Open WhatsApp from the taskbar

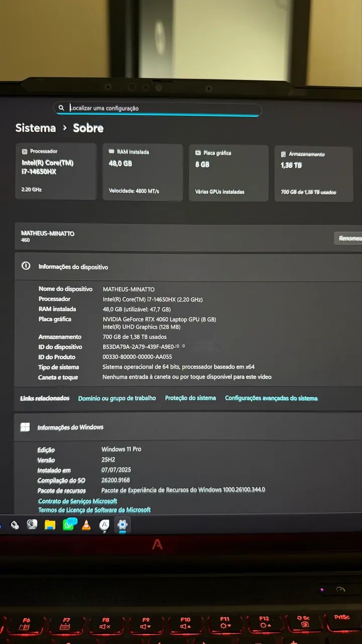click(68, 525)
